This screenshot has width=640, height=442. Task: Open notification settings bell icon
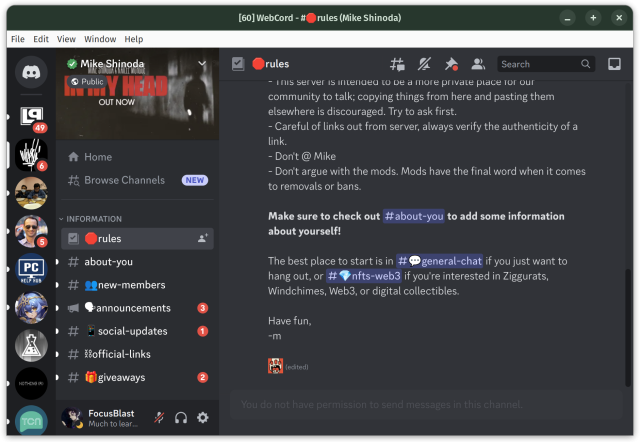click(x=424, y=64)
